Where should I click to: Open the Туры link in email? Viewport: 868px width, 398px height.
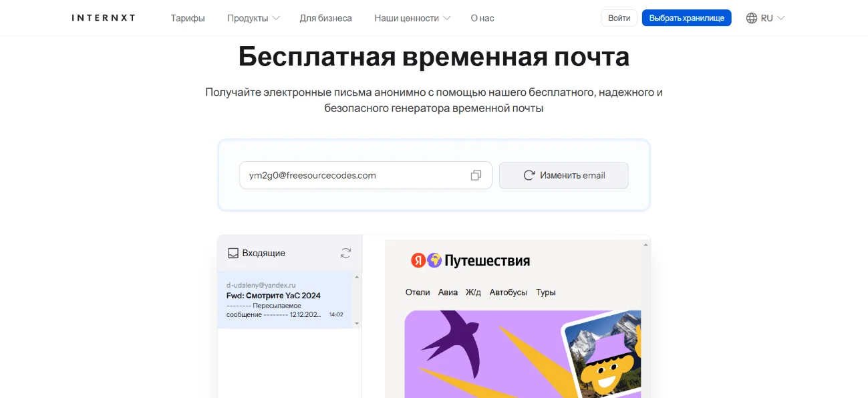coord(546,292)
